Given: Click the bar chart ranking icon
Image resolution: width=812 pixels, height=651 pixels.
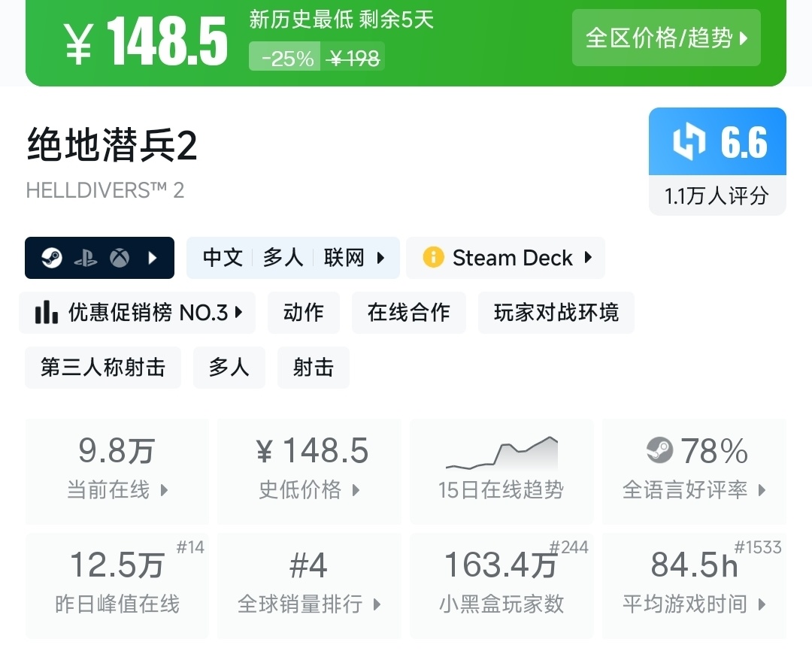Looking at the screenshot, I should tap(47, 312).
